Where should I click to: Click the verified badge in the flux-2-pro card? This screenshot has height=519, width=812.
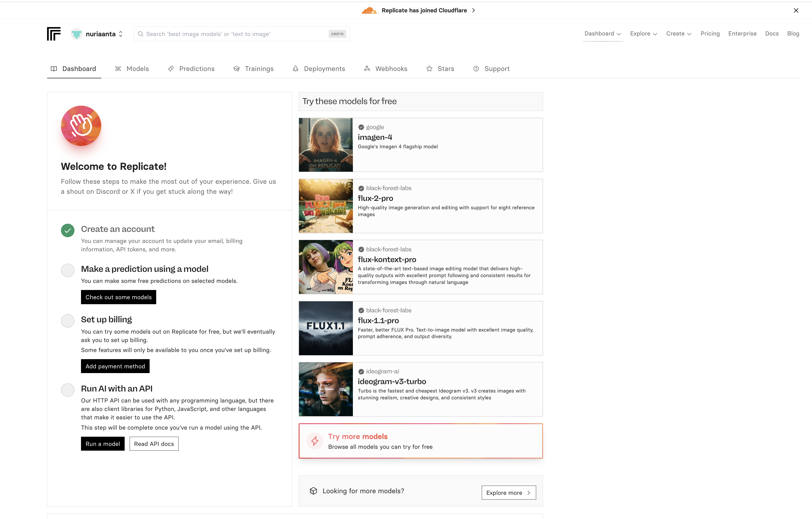coord(361,188)
